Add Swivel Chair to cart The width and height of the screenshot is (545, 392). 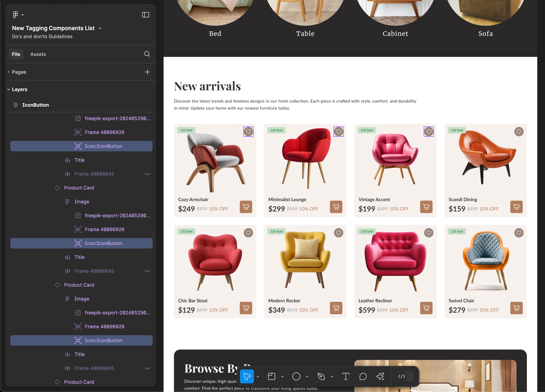tap(517, 308)
